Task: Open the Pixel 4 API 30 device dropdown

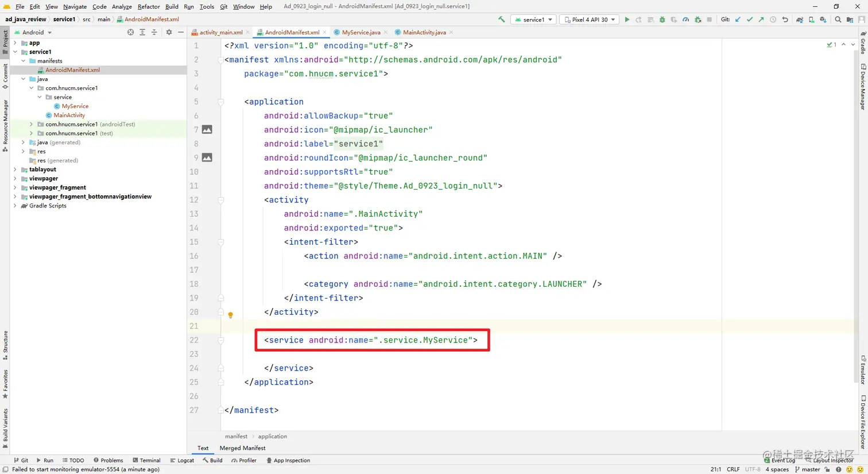Action: click(x=589, y=20)
